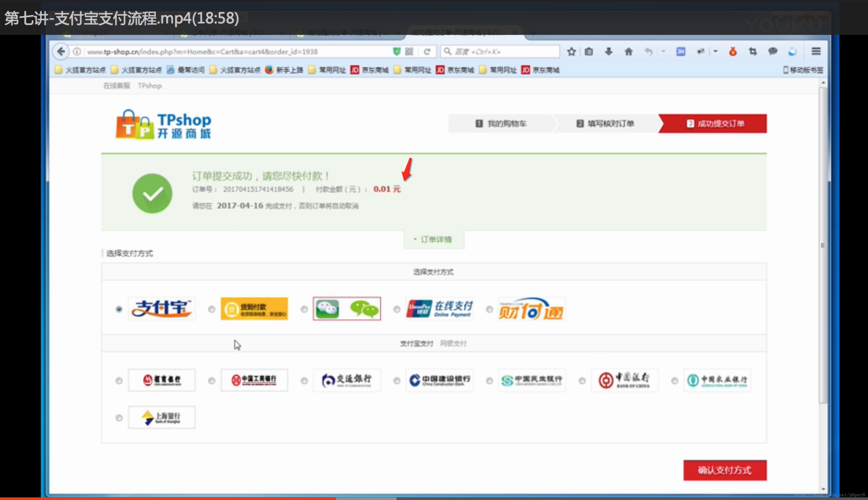The image size is (868, 500).
Task: Select the 货到付款 radio button
Action: pos(212,309)
